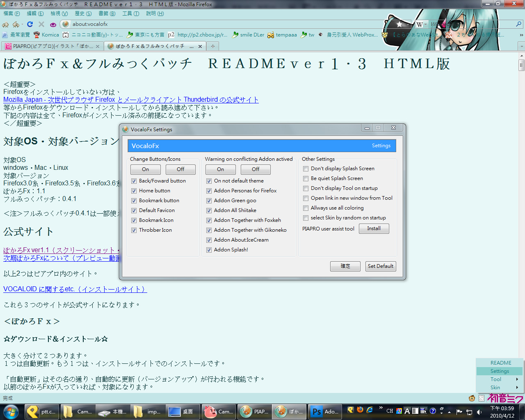Click the On button under Change Buttons/Icons
The width and height of the screenshot is (525, 420).
[146, 169]
